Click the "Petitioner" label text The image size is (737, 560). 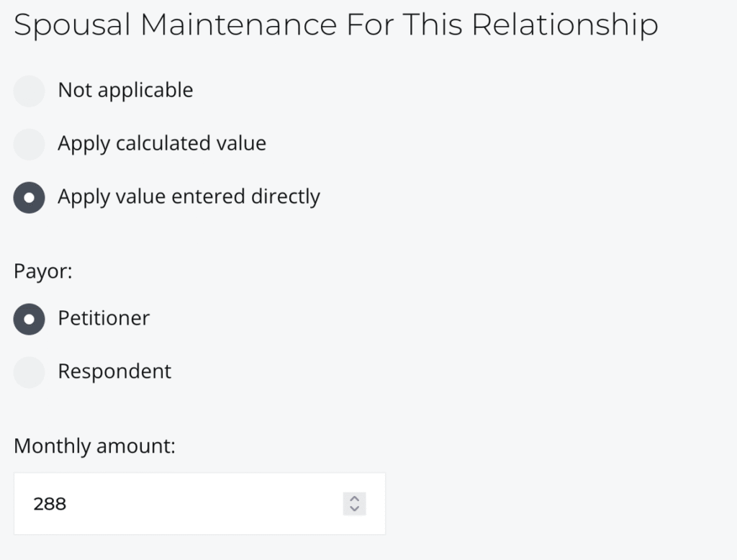[x=104, y=318]
